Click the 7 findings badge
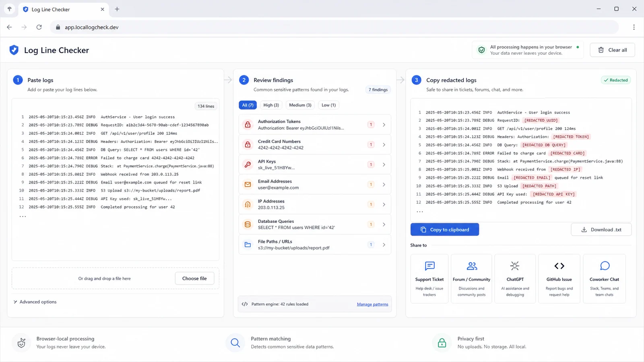This screenshot has height=362, width=644. coord(378,90)
